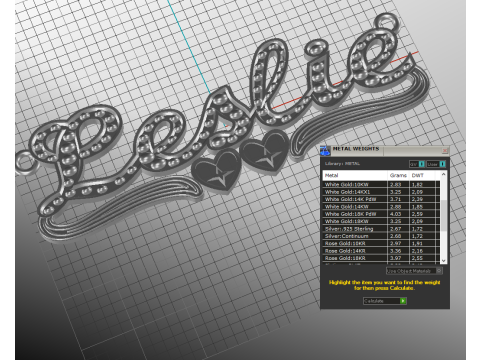Click the metal list scrollbar thumb
The height and width of the screenshot is (360, 480).
coord(443,215)
